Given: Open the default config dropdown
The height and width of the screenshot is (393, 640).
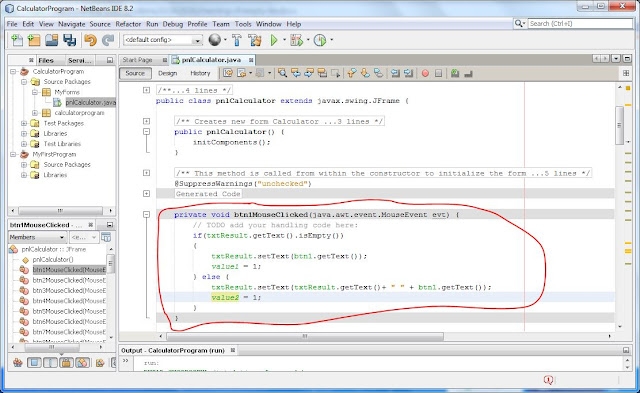Looking at the screenshot, I should [198, 40].
